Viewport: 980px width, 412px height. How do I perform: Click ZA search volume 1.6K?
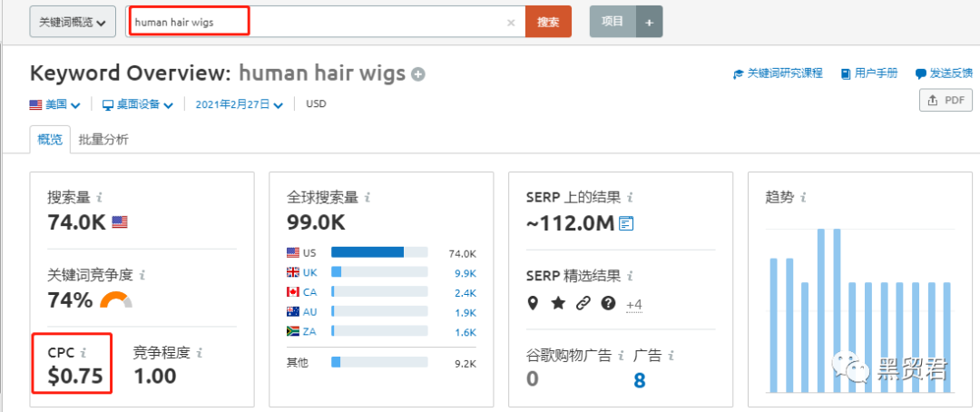click(465, 332)
